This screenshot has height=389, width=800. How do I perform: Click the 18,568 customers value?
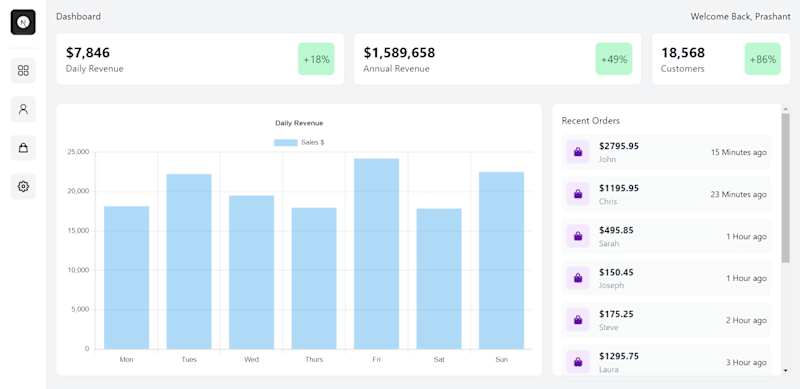(x=683, y=53)
